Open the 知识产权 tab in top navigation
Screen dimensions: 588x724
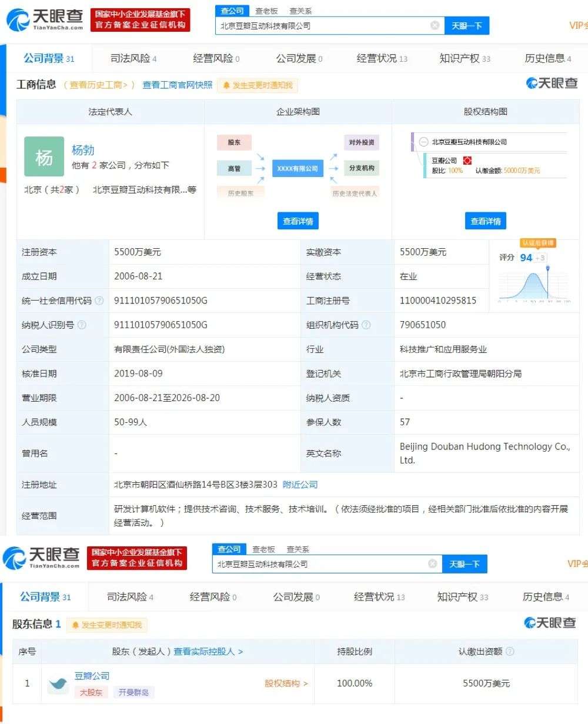(465, 58)
